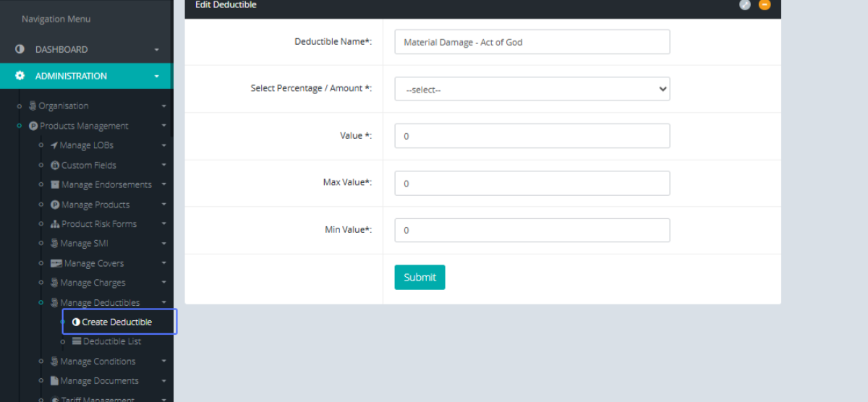Collapse the Manage Deductibles submenu arrow

click(163, 302)
